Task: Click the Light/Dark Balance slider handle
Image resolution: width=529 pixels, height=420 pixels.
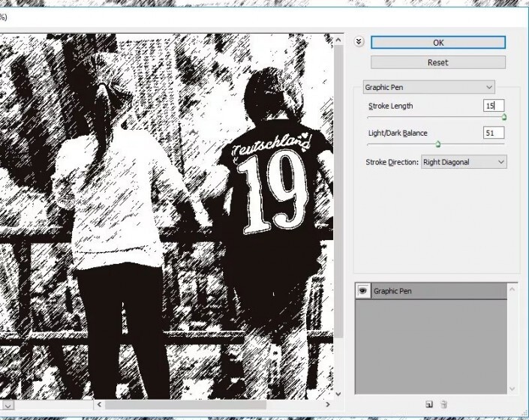Action: 437,144
